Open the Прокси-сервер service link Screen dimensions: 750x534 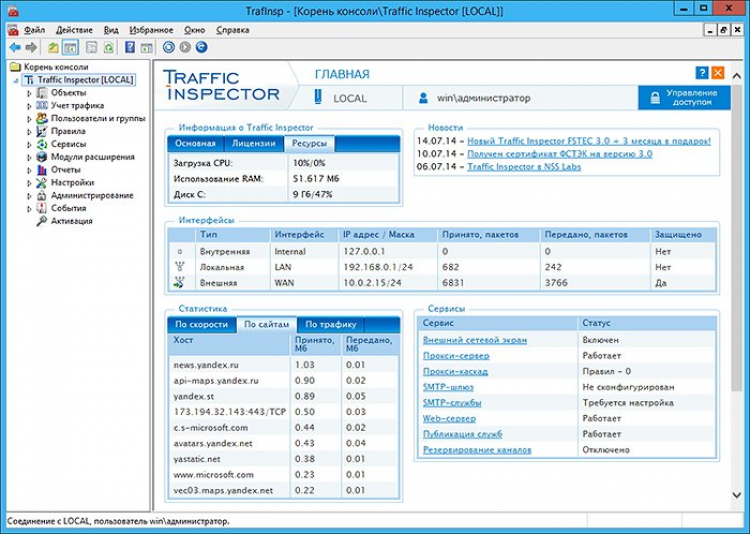coord(455,355)
